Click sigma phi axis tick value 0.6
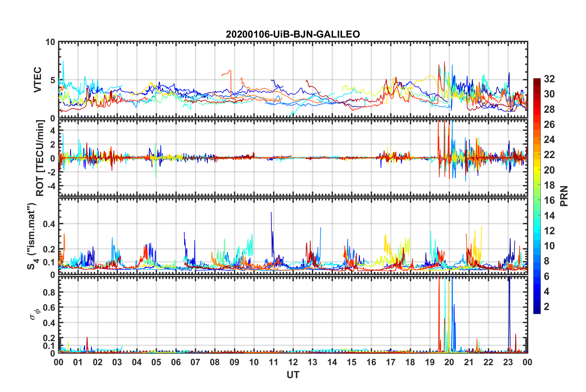The width and height of the screenshot is (586, 392). pyautogui.click(x=49, y=308)
